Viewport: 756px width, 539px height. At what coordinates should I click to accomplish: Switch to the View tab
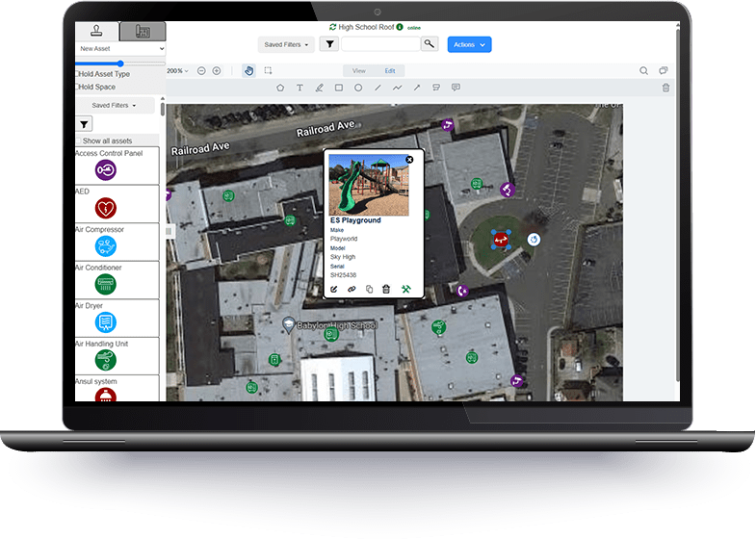tap(358, 70)
